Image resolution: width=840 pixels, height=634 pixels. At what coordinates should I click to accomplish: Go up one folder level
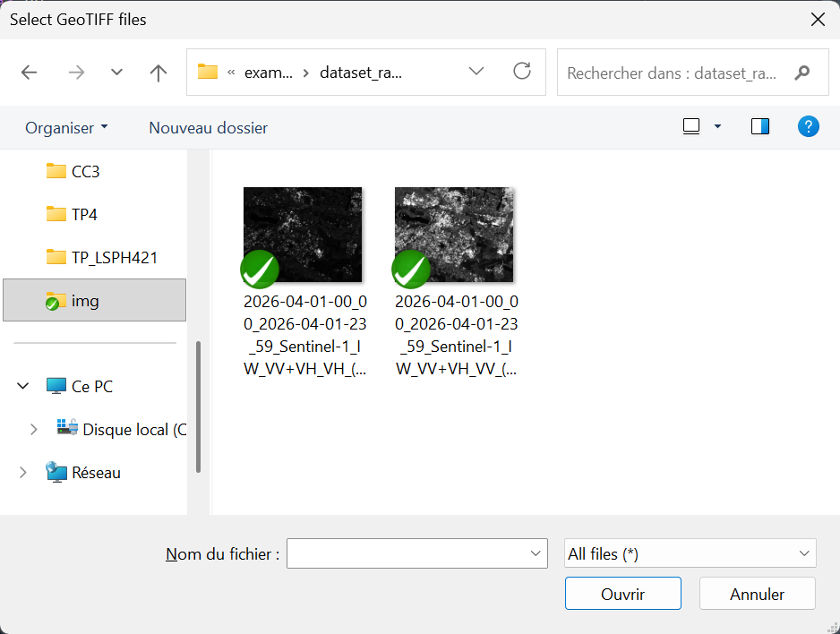tap(158, 73)
